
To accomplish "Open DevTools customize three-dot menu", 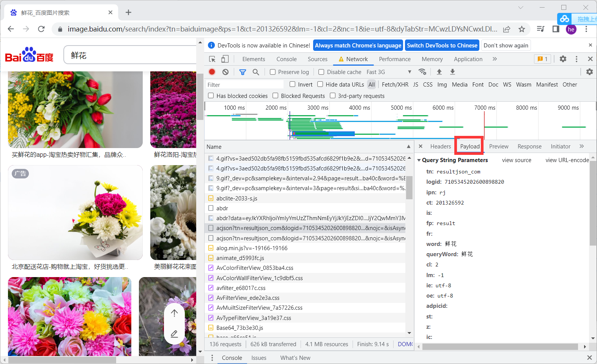I will (577, 59).
